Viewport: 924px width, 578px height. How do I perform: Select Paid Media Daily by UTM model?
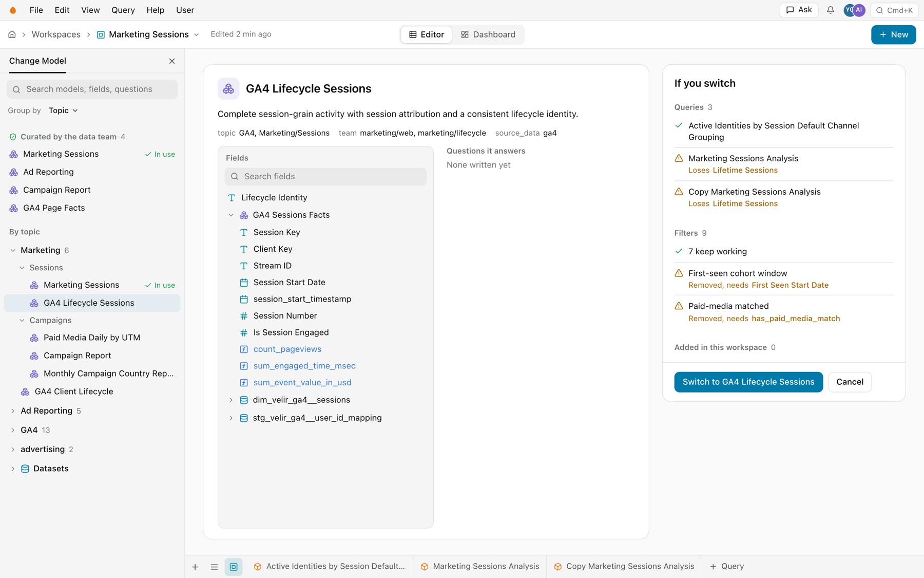click(92, 338)
